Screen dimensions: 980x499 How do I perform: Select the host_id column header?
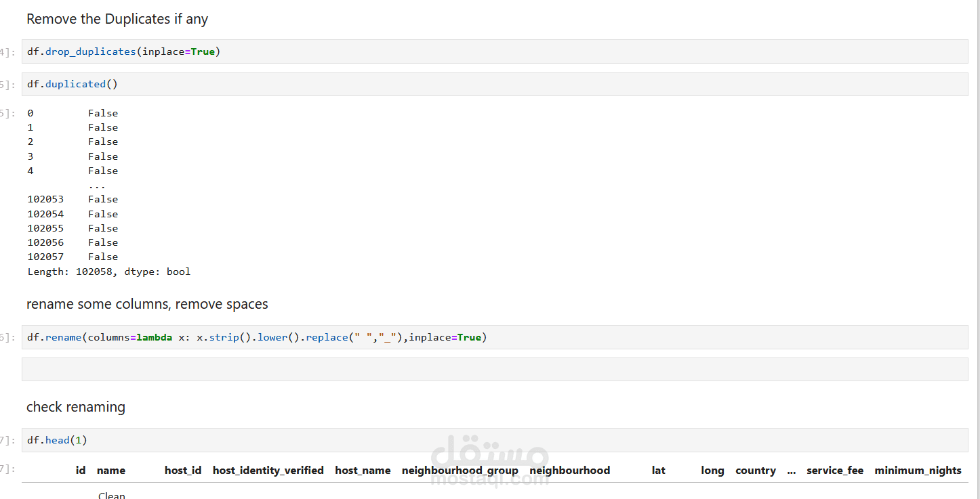point(183,471)
